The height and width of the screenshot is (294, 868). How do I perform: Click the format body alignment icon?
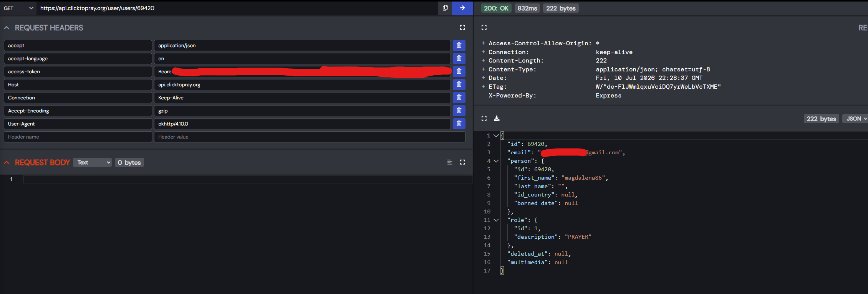click(450, 162)
